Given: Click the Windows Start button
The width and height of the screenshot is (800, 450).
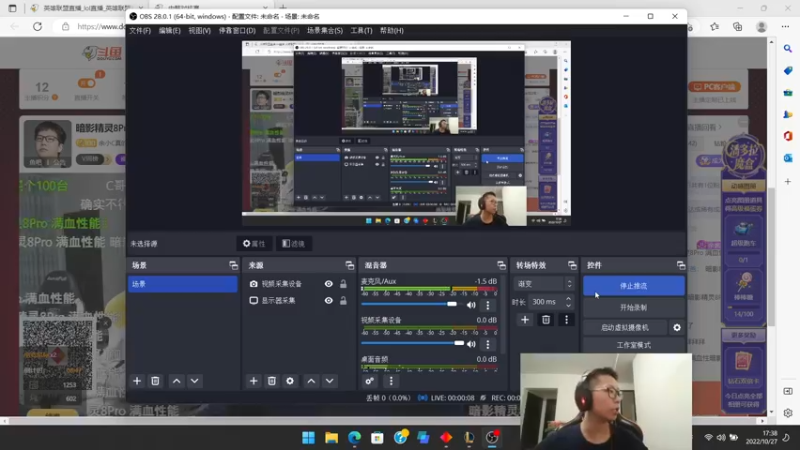Looking at the screenshot, I should coord(309,438).
